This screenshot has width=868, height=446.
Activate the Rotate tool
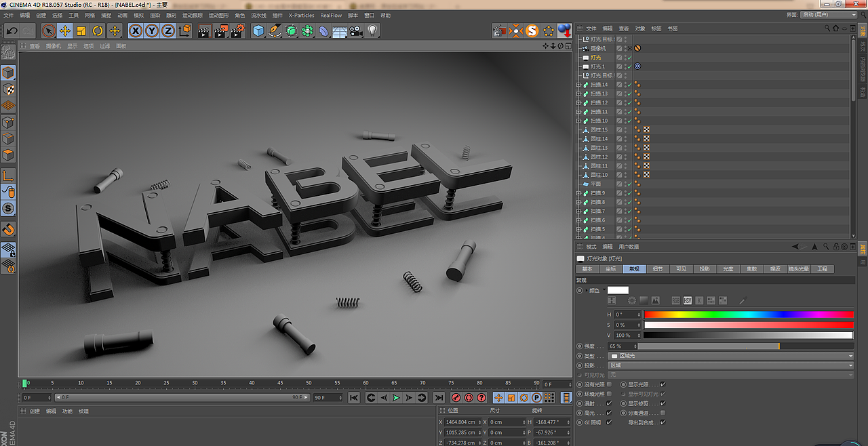98,31
